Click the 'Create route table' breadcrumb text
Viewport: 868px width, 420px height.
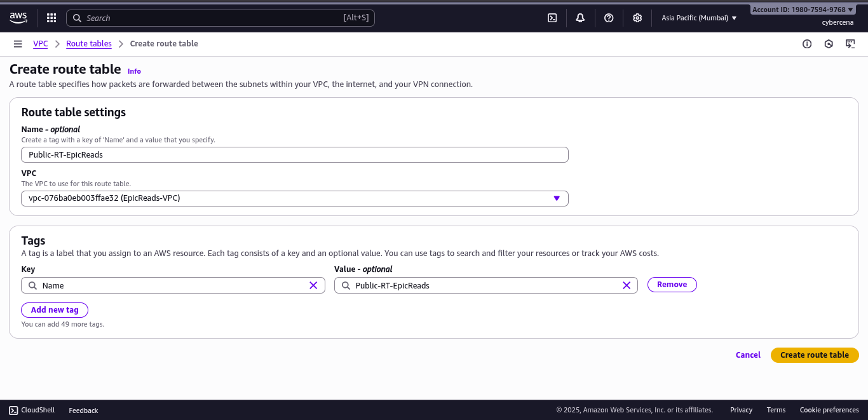coord(164,44)
